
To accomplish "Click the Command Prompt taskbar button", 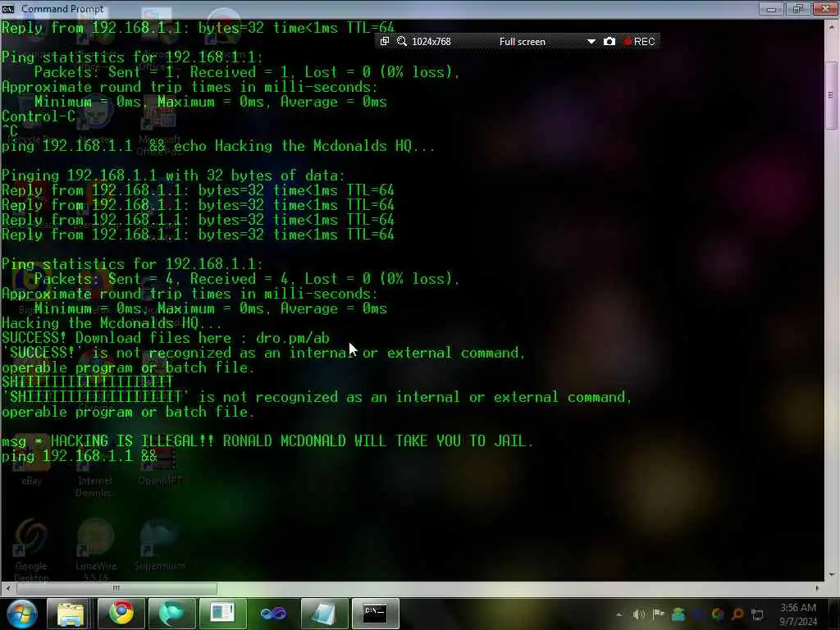I will point(375,614).
